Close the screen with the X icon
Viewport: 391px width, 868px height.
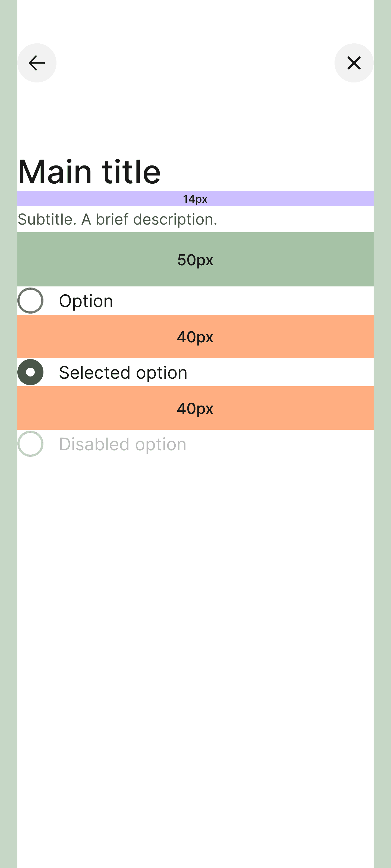pos(354,63)
